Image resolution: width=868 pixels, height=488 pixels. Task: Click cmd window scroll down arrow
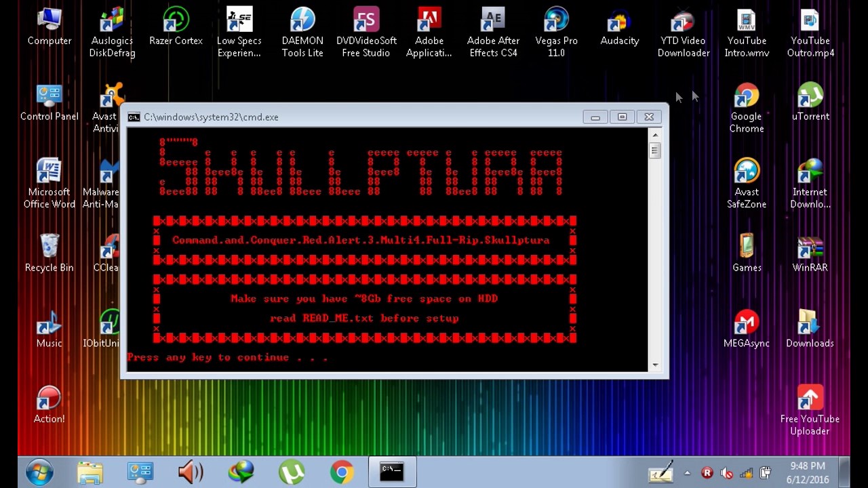[x=655, y=365]
